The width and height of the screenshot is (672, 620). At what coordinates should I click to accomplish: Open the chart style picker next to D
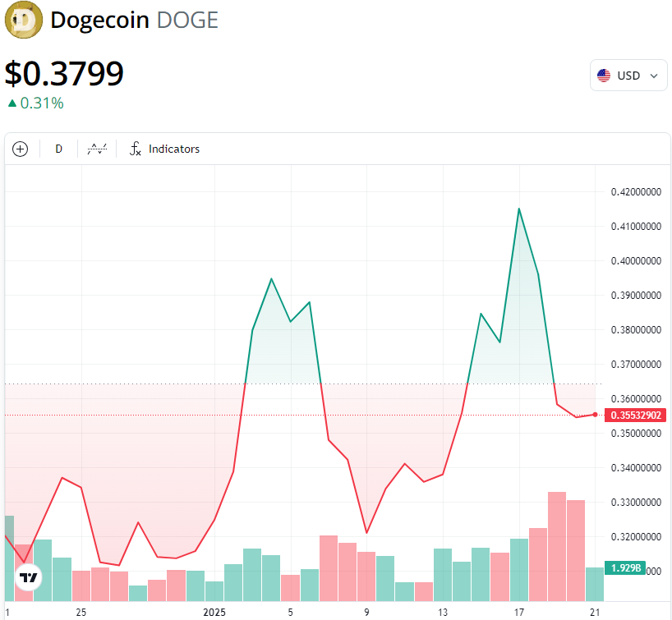click(x=96, y=149)
